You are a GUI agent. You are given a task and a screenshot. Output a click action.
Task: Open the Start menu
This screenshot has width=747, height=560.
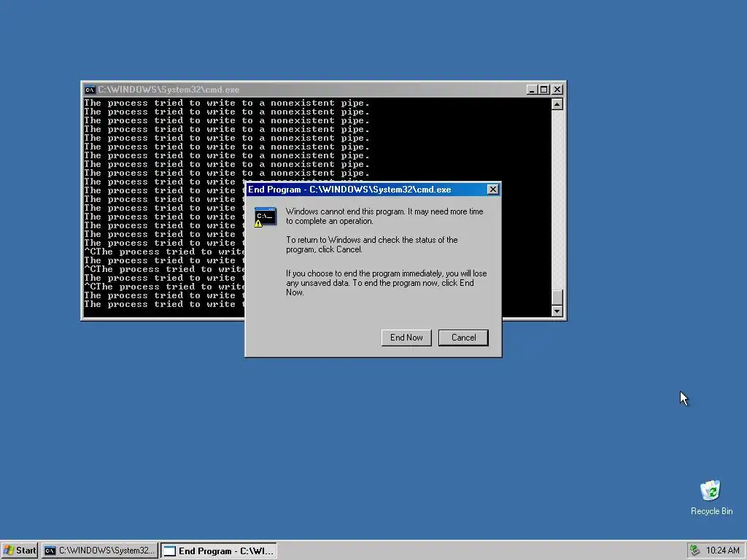coord(20,551)
